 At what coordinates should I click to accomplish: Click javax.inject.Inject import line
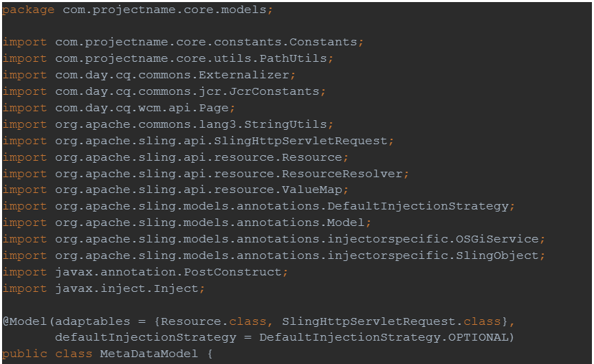[103, 288]
